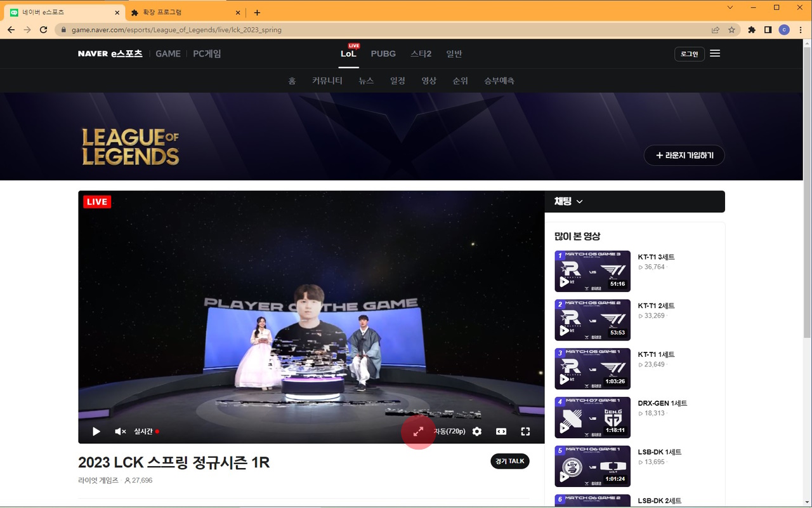
Task: Open the tab search chevron
Action: click(730, 8)
